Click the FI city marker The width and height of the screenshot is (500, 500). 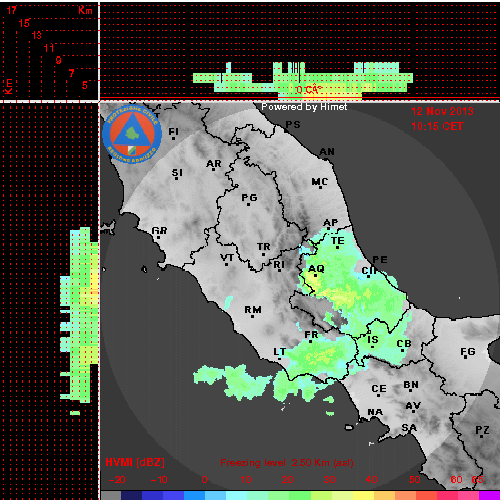(x=173, y=138)
